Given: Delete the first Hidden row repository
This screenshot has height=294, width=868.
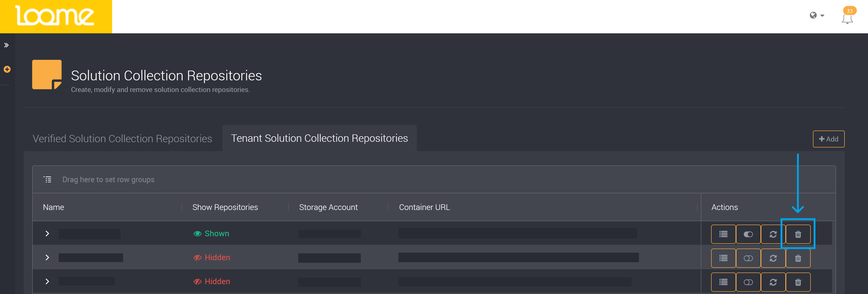Looking at the screenshot, I should pos(798,258).
